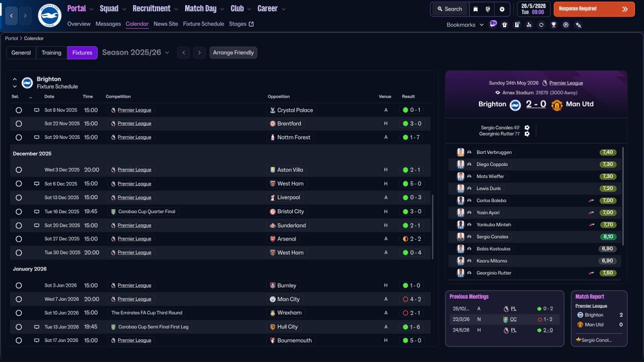Viewport: 644px width, 362px height.
Task: Click the TV icon on Sat 8 Nov 2025 row
Action: [x=37, y=110]
